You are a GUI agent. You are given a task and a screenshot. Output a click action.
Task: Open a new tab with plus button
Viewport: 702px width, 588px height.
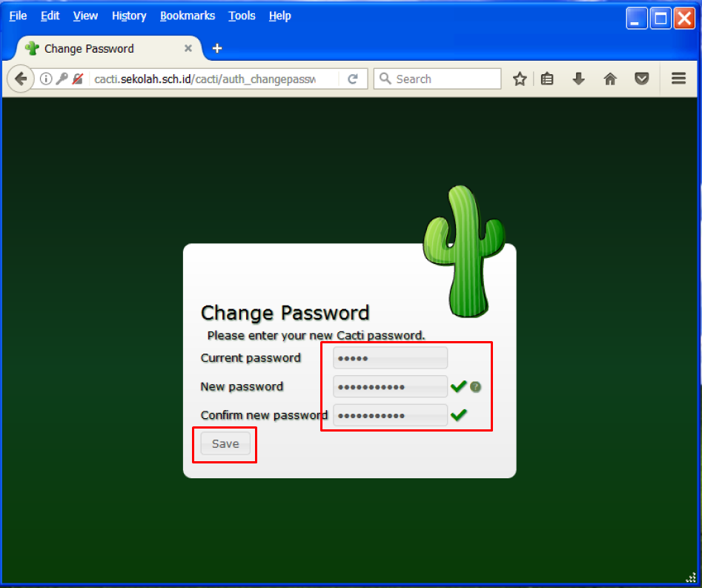(217, 48)
